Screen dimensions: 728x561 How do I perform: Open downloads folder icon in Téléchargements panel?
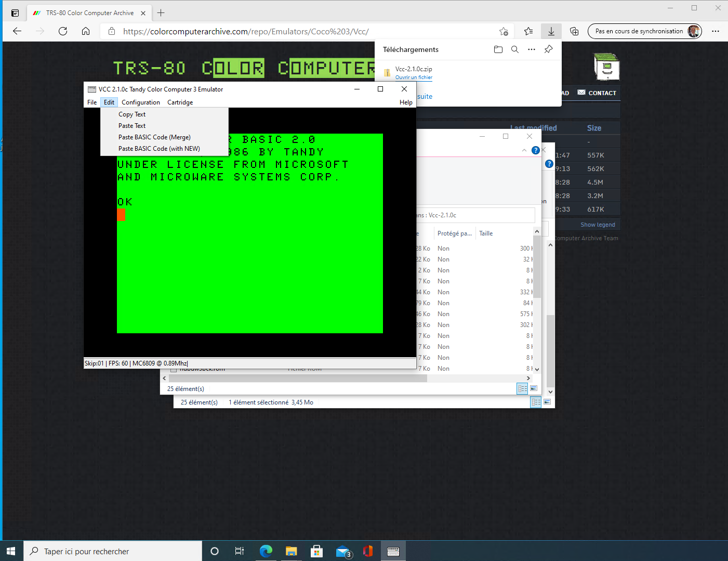tap(498, 49)
